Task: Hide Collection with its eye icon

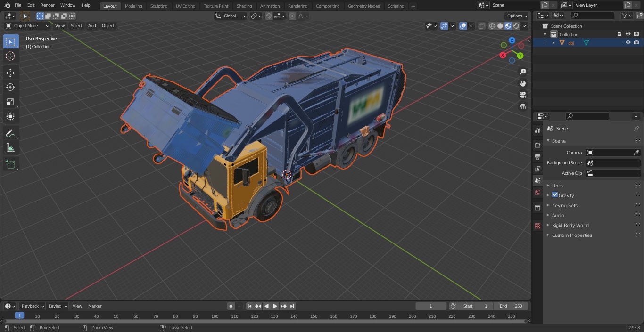Action: [x=628, y=34]
